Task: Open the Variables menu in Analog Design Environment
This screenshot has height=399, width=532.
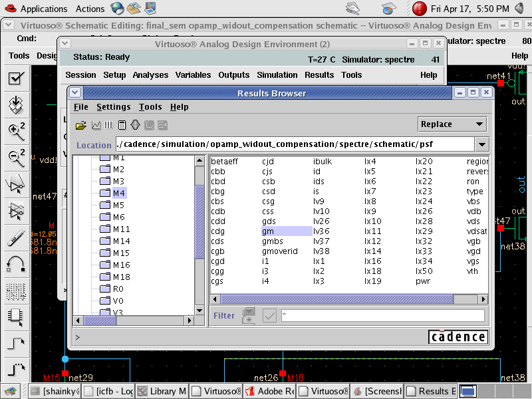Action: [193, 75]
